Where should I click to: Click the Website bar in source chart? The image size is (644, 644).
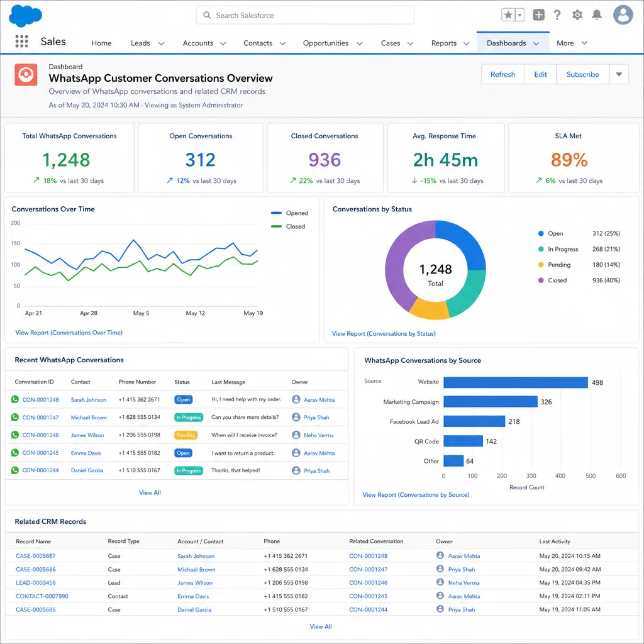[516, 382]
